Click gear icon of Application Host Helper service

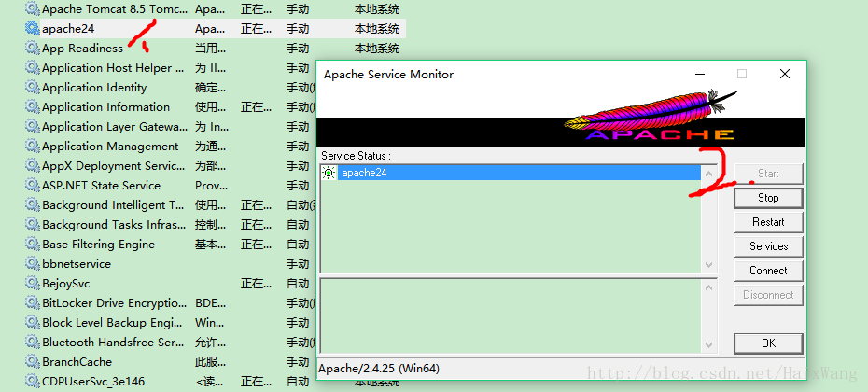coord(33,67)
